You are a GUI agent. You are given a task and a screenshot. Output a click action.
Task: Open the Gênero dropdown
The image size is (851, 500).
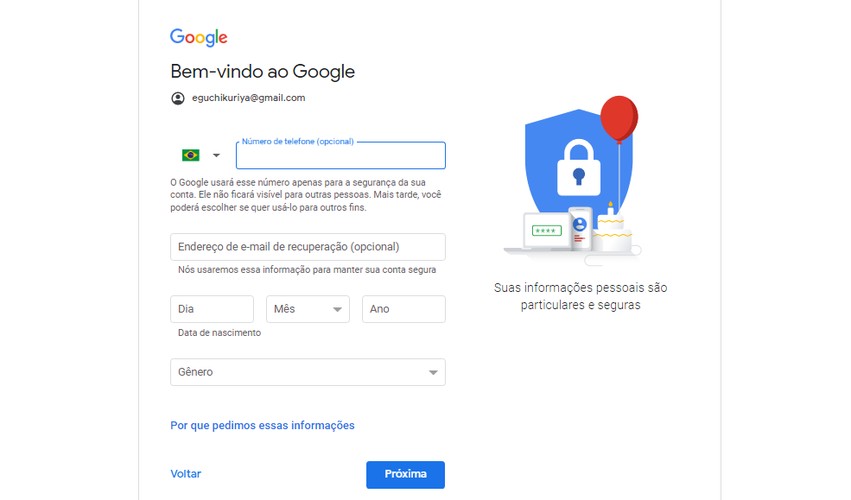click(308, 372)
